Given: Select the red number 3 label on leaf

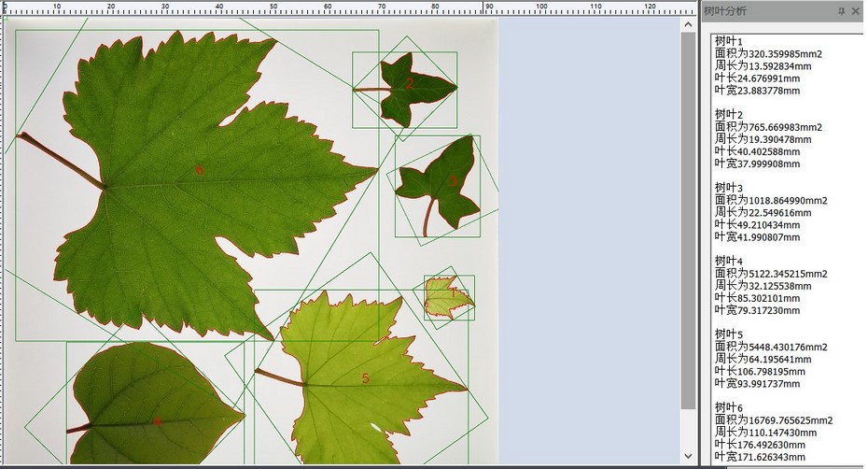Looking at the screenshot, I should pos(453,181).
